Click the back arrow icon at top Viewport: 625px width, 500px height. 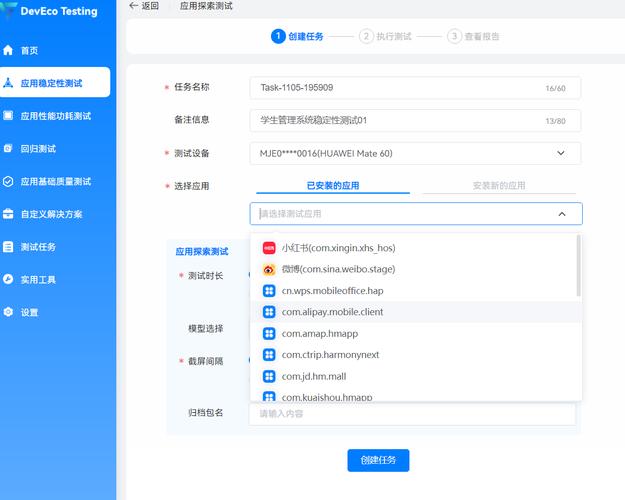tap(134, 6)
